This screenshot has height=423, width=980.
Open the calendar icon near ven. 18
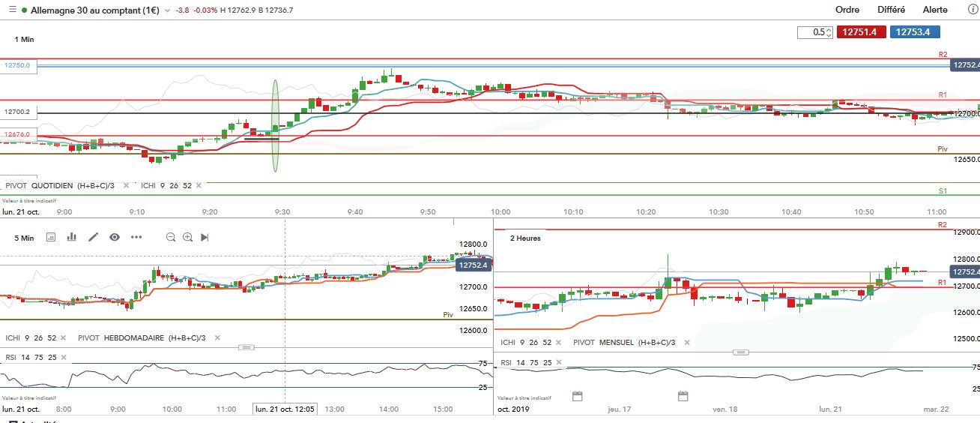[x=683, y=396]
